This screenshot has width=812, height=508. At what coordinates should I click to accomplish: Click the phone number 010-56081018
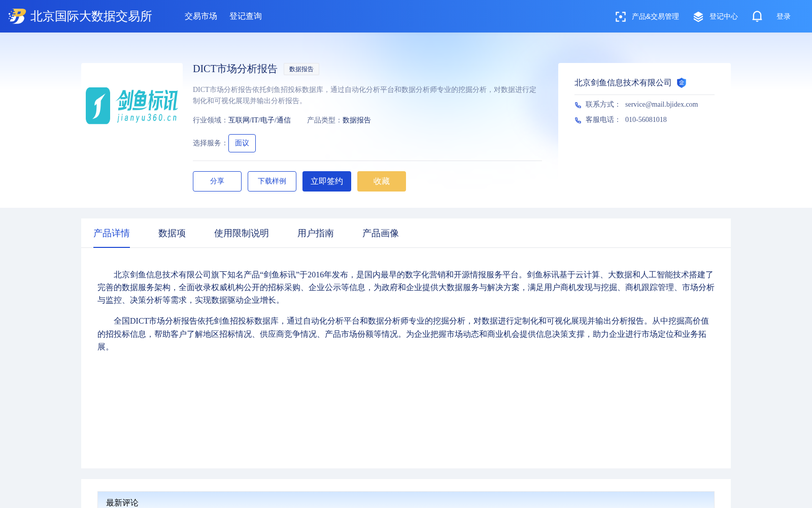click(646, 120)
